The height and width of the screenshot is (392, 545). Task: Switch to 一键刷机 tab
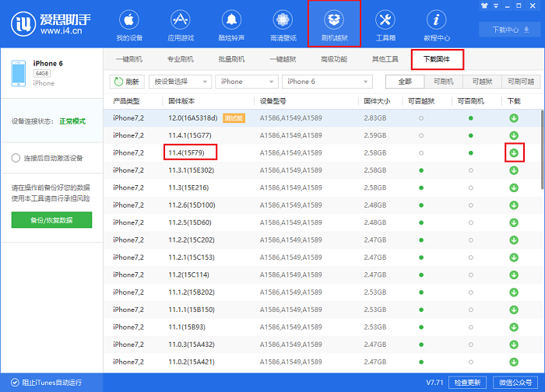point(129,59)
